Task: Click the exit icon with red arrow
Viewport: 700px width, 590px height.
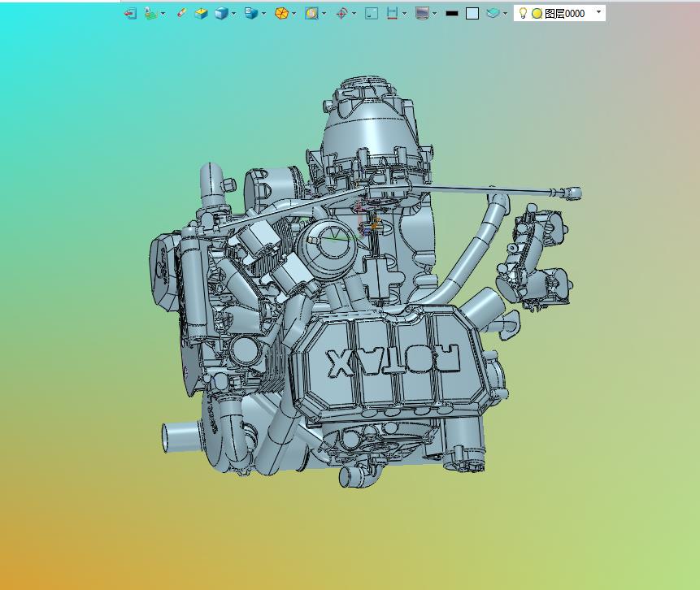Action: tap(130, 13)
